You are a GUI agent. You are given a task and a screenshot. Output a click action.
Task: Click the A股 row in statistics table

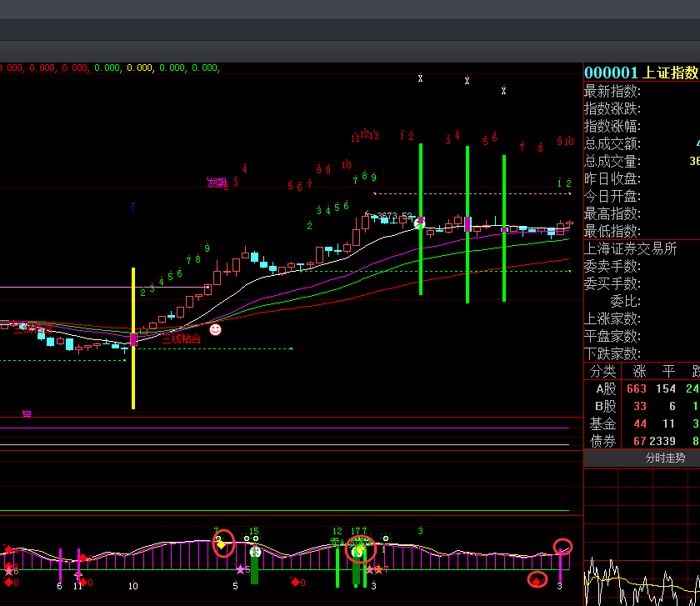[x=606, y=388]
